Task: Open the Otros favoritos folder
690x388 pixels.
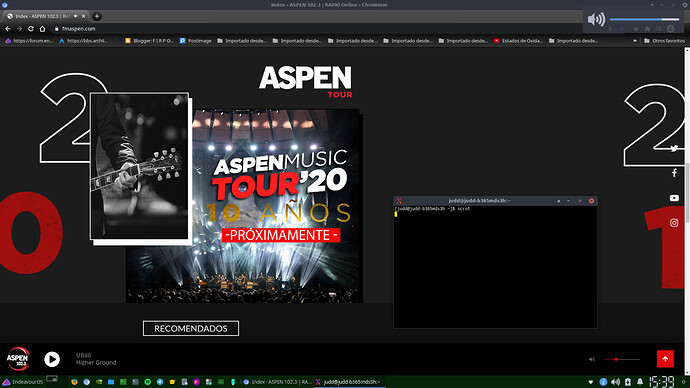Action: (x=664, y=40)
